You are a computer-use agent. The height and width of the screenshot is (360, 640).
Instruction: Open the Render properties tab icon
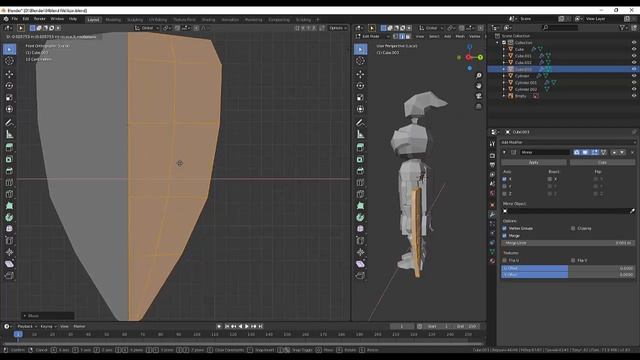point(492,156)
